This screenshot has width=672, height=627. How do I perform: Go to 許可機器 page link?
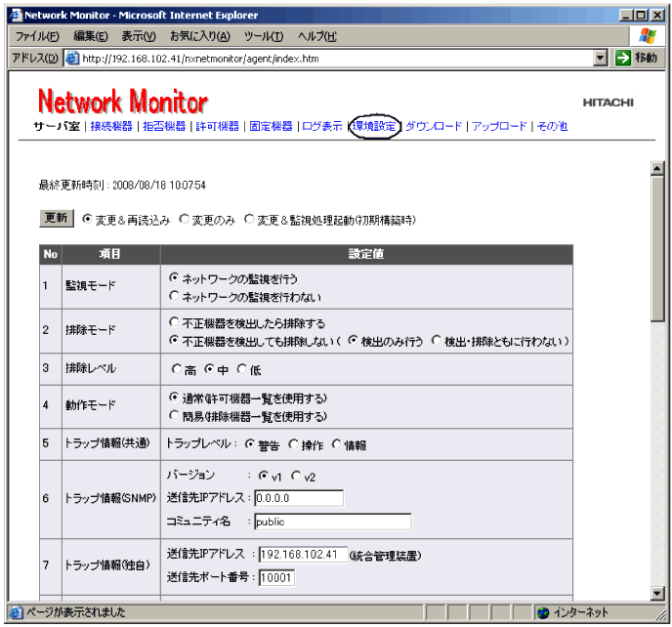(x=217, y=126)
